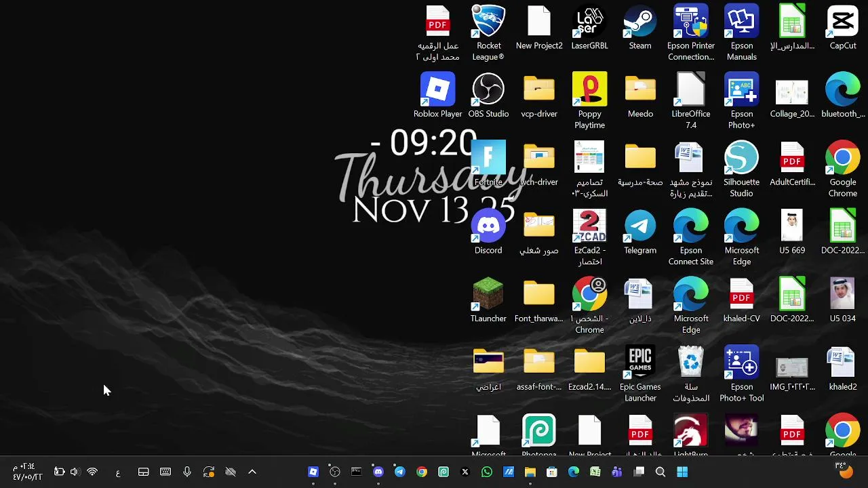
Task: Switch to Telegram on the taskbar
Action: coord(400,472)
